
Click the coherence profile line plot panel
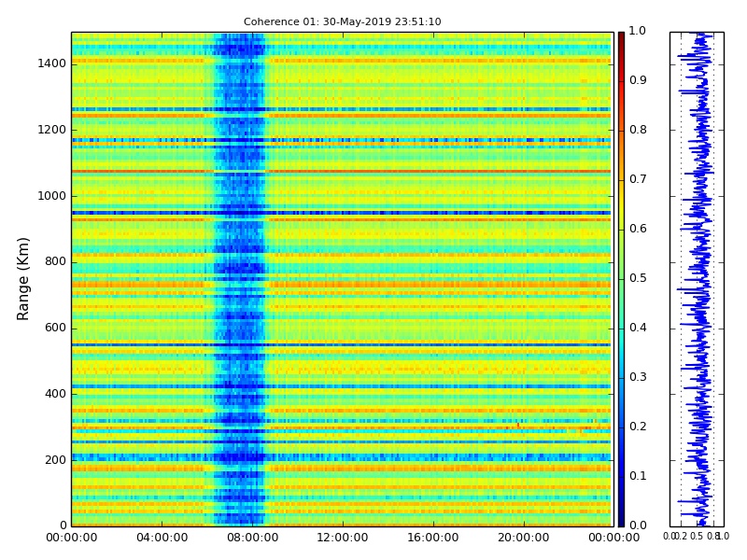tap(697, 279)
